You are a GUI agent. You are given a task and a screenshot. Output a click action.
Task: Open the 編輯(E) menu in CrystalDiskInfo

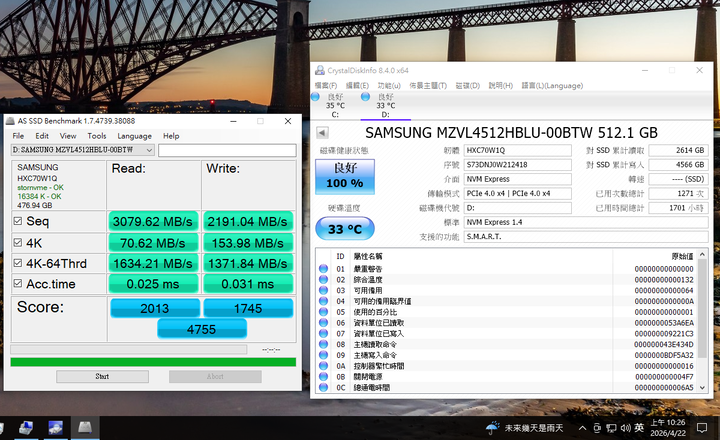pos(357,85)
